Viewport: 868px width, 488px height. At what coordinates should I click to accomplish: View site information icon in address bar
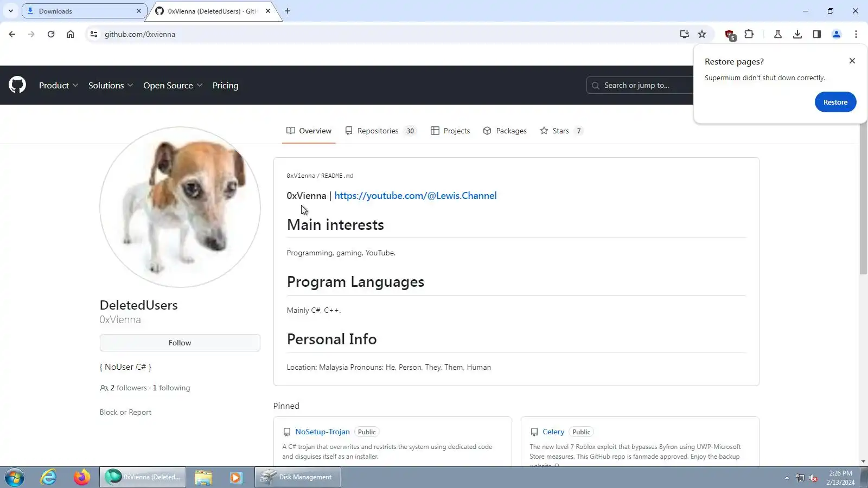coord(94,34)
